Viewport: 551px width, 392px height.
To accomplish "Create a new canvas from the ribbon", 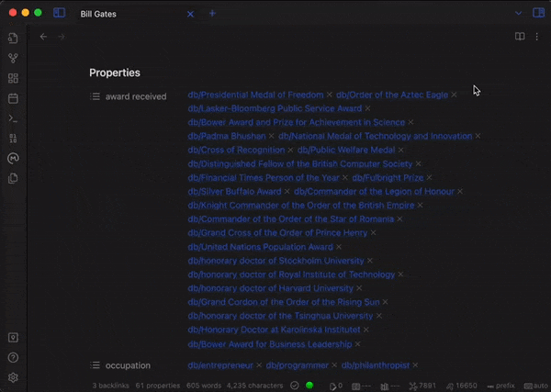I will pyautogui.click(x=13, y=78).
